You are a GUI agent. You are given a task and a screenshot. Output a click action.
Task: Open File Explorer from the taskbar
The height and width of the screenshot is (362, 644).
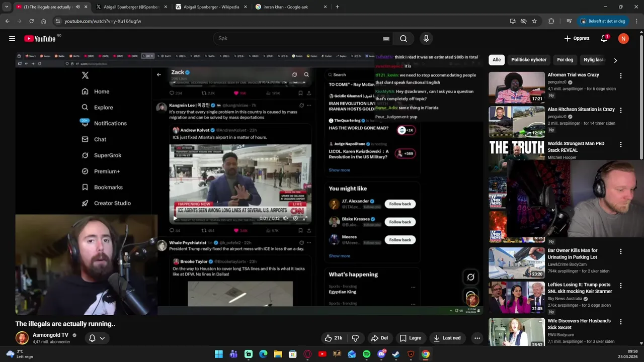pyautogui.click(x=278, y=354)
